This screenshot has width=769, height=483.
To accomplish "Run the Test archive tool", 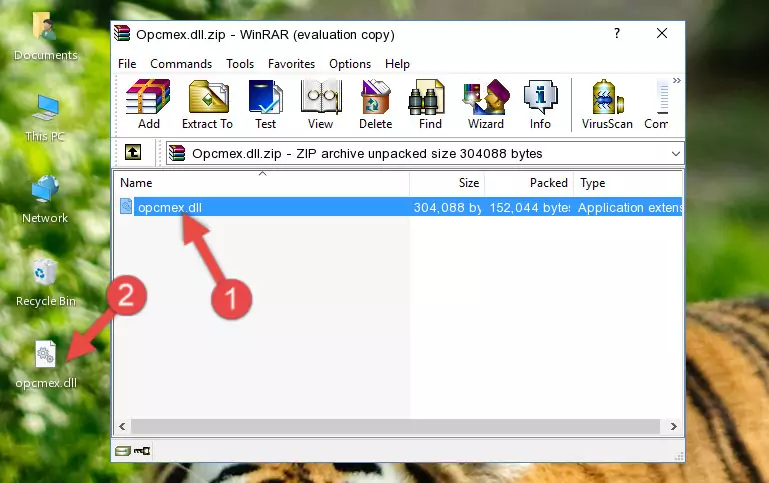I will coord(265,104).
